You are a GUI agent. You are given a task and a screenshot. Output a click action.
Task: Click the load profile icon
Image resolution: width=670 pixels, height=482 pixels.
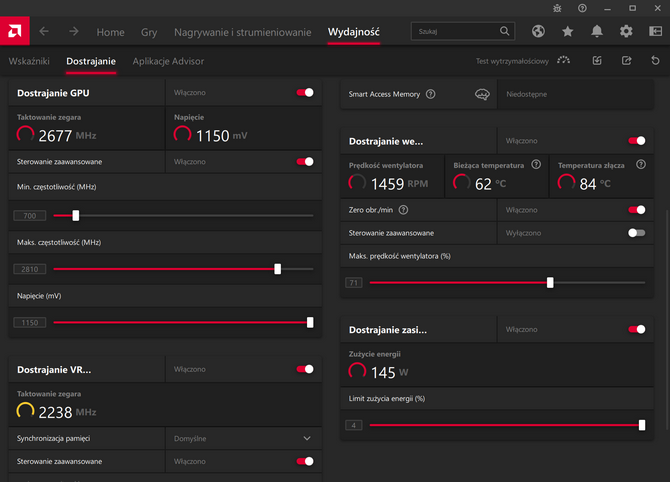(597, 61)
